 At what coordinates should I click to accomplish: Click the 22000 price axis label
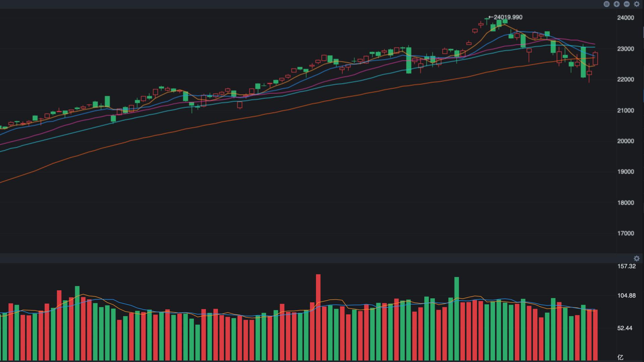(625, 79)
